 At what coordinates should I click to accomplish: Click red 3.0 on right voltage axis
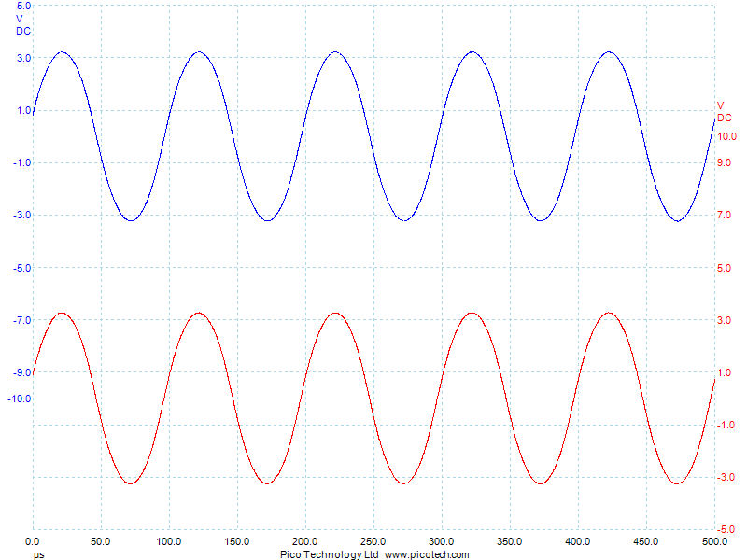[725, 320]
